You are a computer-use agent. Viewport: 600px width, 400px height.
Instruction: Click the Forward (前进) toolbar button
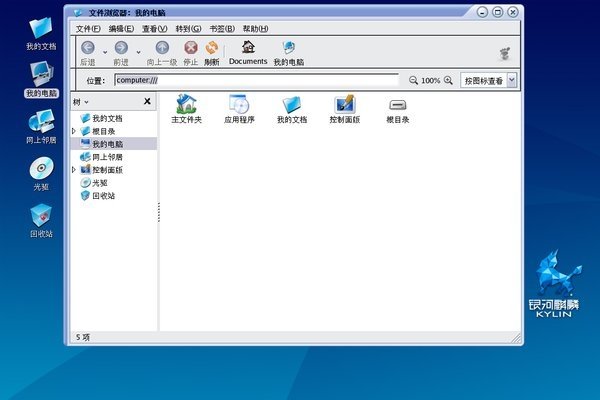coord(121,53)
